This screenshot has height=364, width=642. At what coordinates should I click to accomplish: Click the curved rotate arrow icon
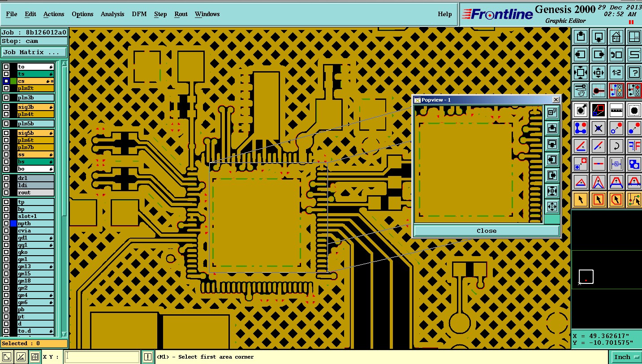(616, 146)
